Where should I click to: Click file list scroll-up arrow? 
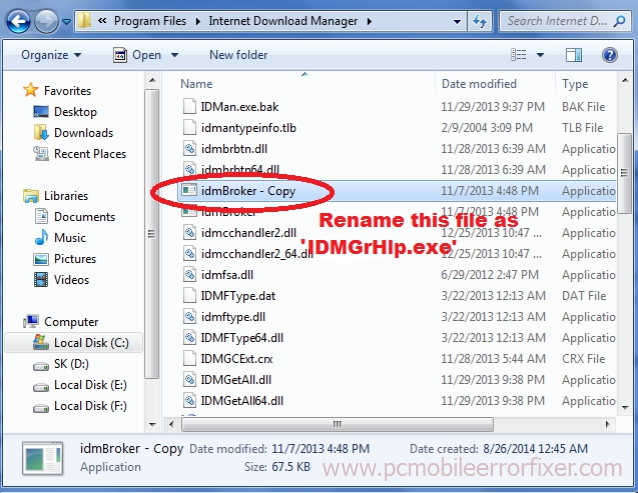click(x=625, y=81)
